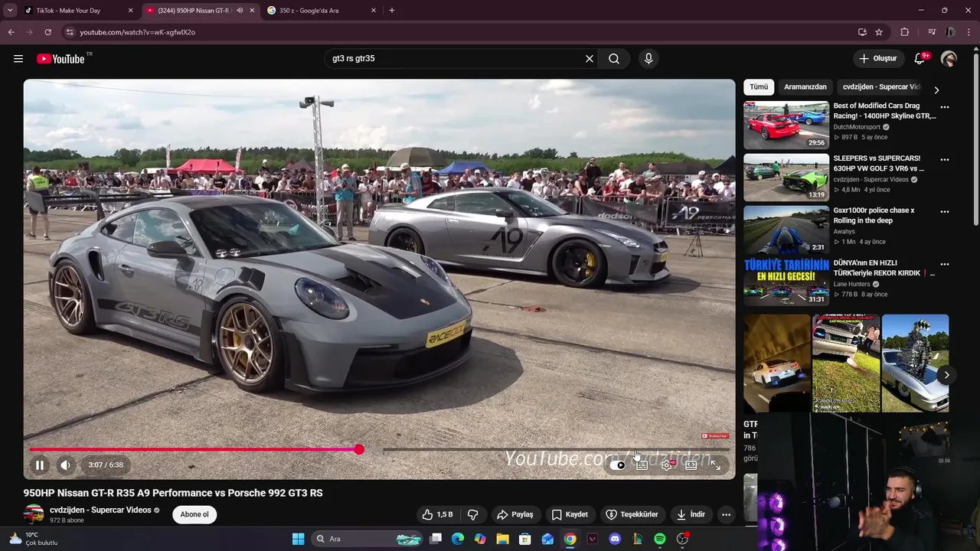Mute the YouTube tab audio icon
980x551 pixels.
pyautogui.click(x=240, y=11)
